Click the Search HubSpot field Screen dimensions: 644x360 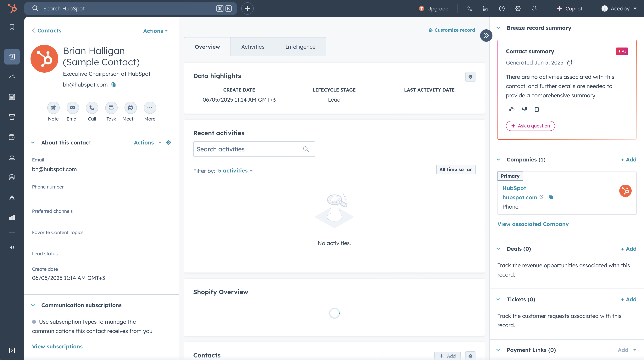point(130,8)
